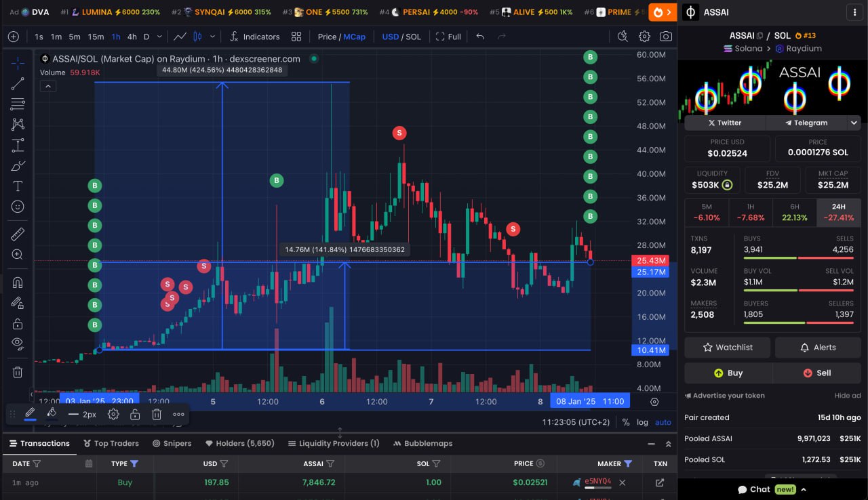868x500 pixels.
Task: Open the Snipers tab
Action: 172,443
